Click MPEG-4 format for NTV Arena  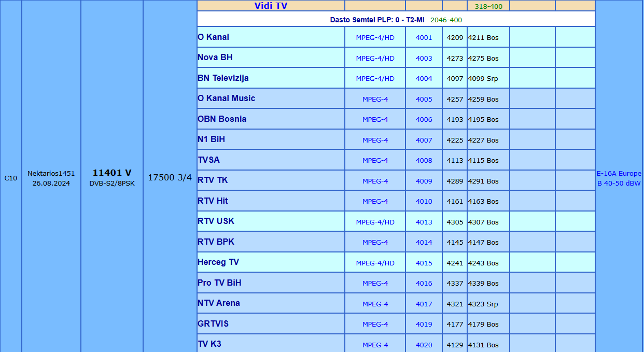[375, 304]
